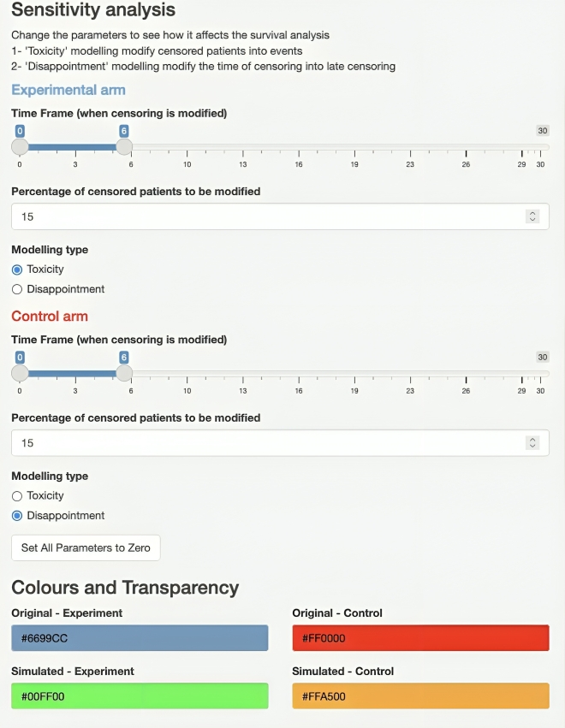Click Control time frame left slider handle
The width and height of the screenshot is (565, 728).
(20, 373)
